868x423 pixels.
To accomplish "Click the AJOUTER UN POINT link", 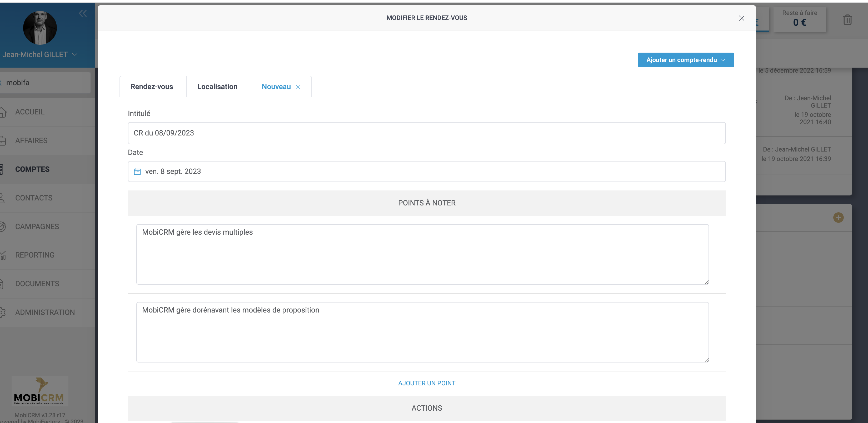I will coord(427,383).
